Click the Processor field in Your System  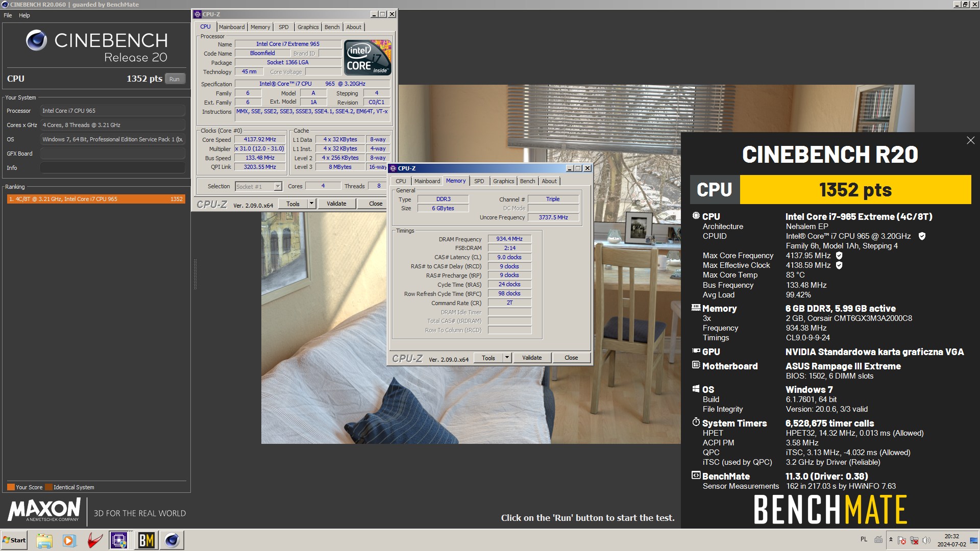(112, 111)
